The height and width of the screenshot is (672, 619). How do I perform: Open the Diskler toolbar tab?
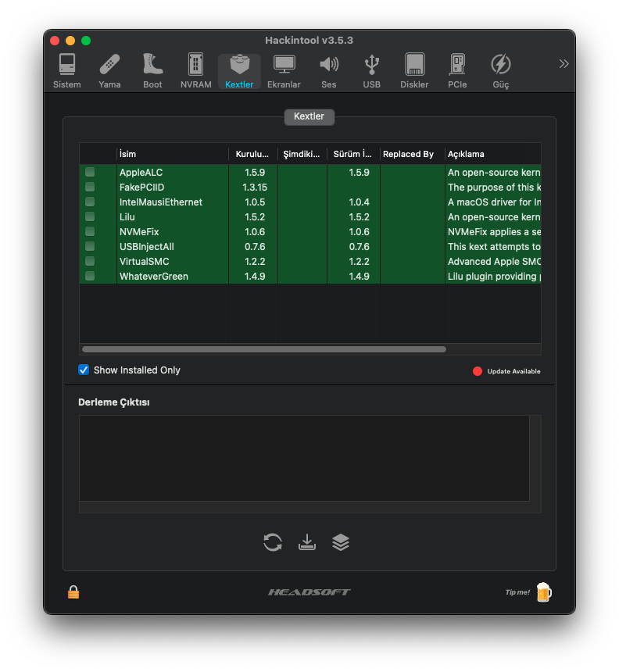pyautogui.click(x=414, y=70)
